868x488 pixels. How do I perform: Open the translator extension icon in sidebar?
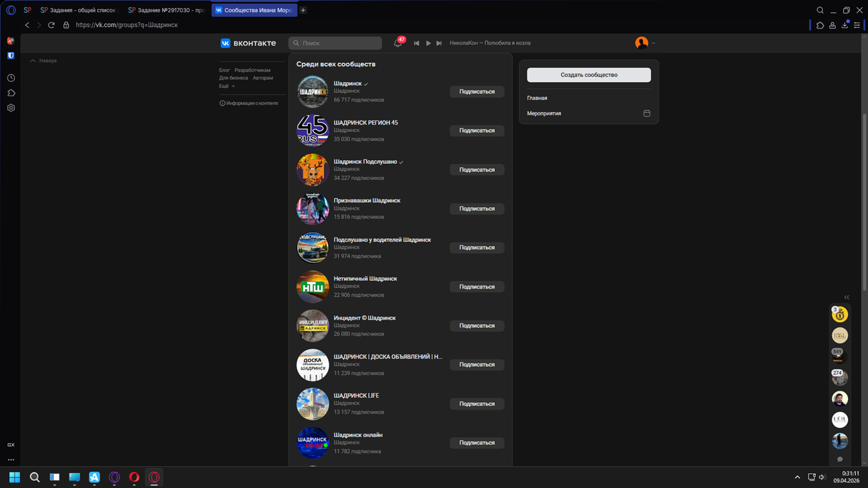11,41
